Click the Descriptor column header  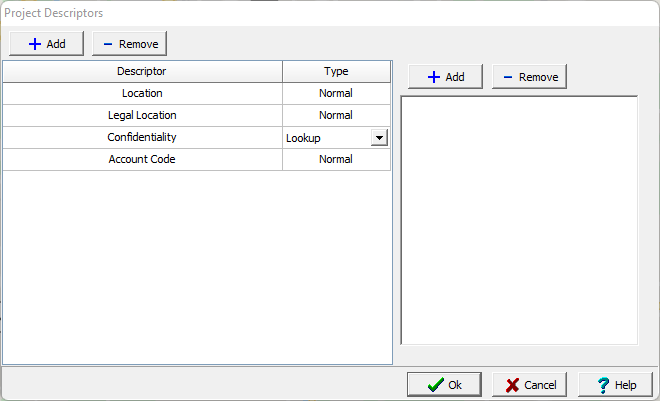point(142,72)
